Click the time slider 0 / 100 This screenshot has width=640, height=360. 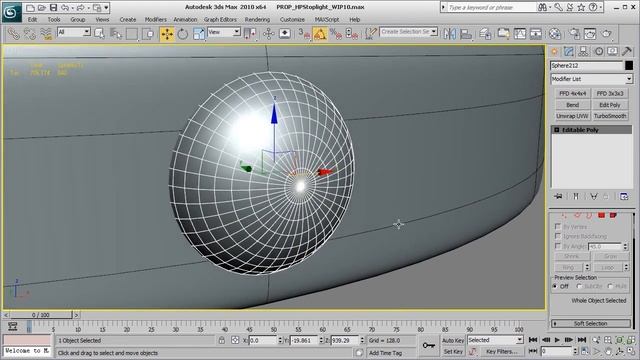point(41,315)
